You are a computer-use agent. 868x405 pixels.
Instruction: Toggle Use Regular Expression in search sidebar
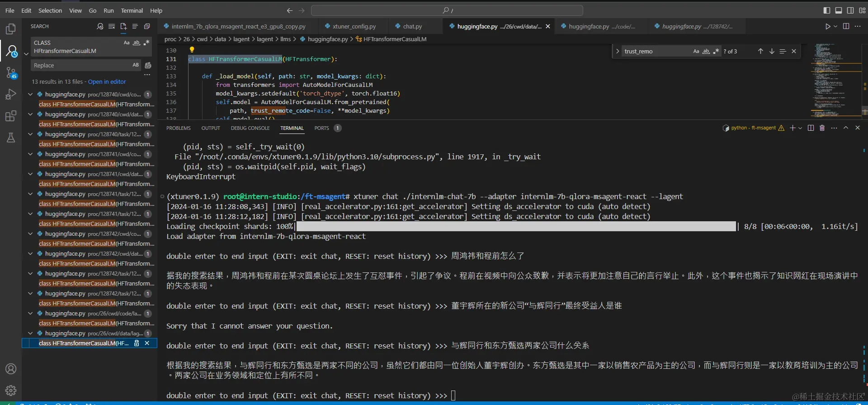click(146, 43)
